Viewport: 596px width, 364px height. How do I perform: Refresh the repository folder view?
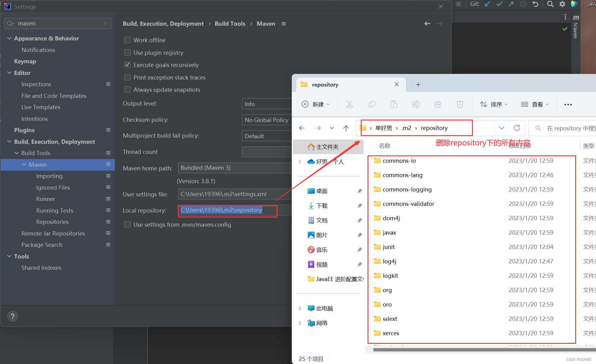coord(517,128)
